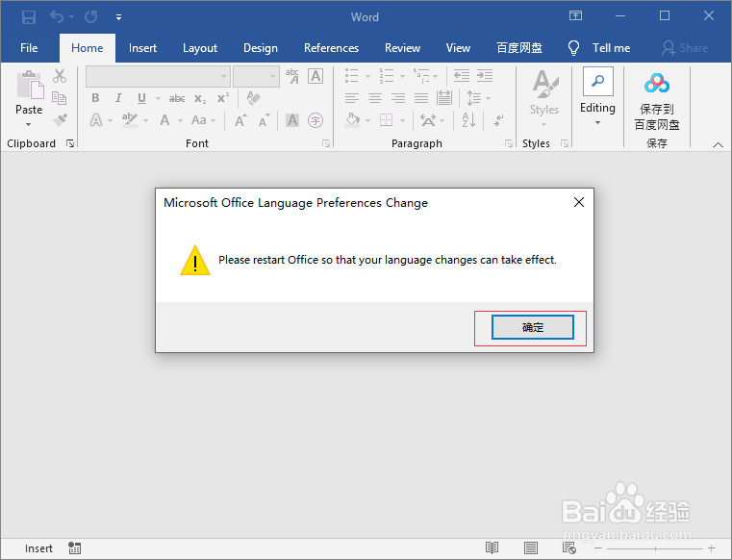The image size is (732, 560).
Task: Toggle Subscript formatting
Action: pyautogui.click(x=200, y=98)
